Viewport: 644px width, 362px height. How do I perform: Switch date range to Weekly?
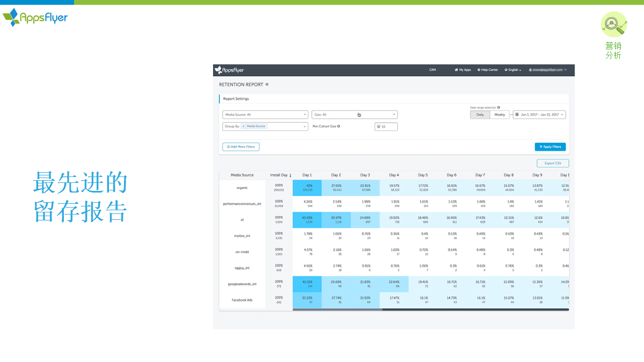[500, 115]
